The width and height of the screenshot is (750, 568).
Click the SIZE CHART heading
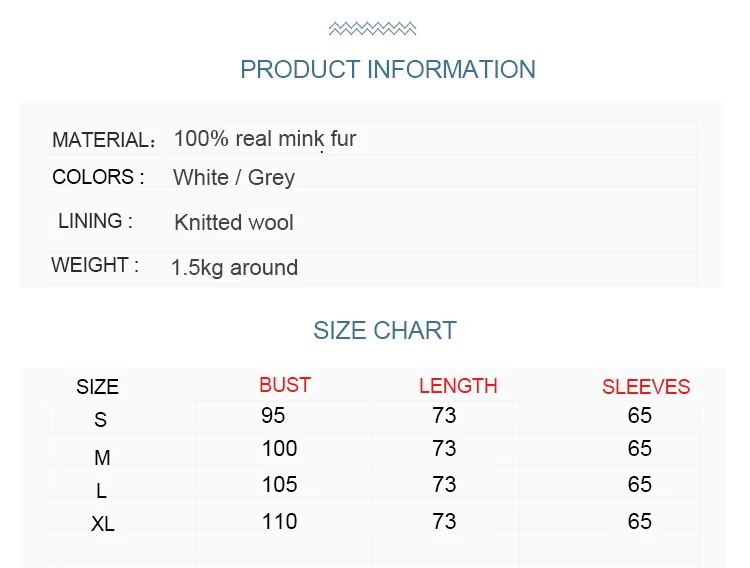point(385,331)
